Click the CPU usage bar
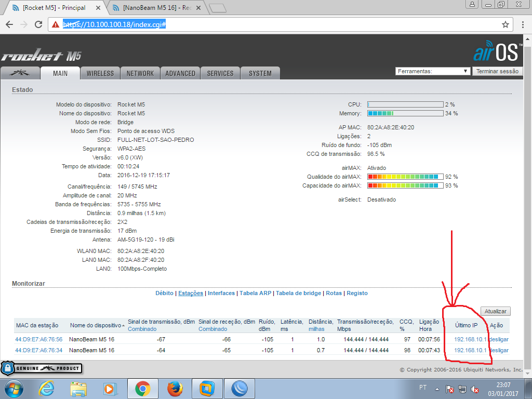 pyautogui.click(x=405, y=104)
